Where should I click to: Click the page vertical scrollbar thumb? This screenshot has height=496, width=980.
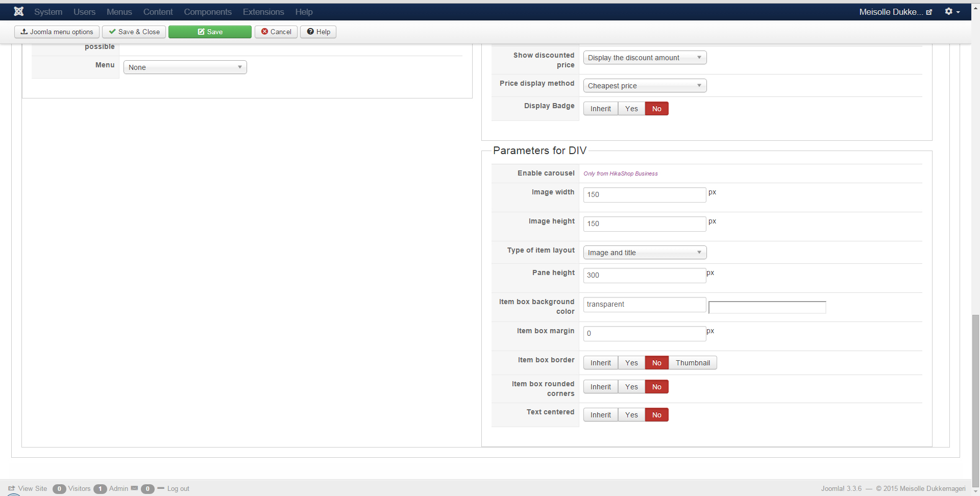[975, 401]
